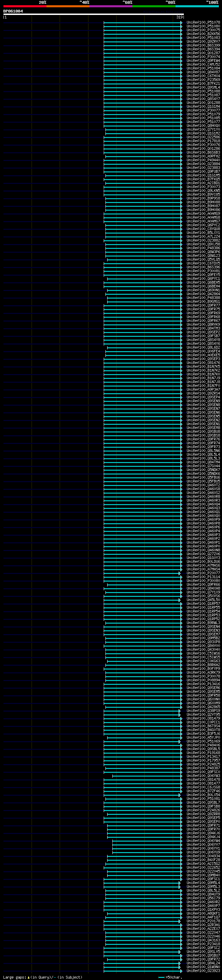Select the UniRef100_Q9FR66 label
Image resolution: width=222 pixels, height=980 pixels.
203,585
